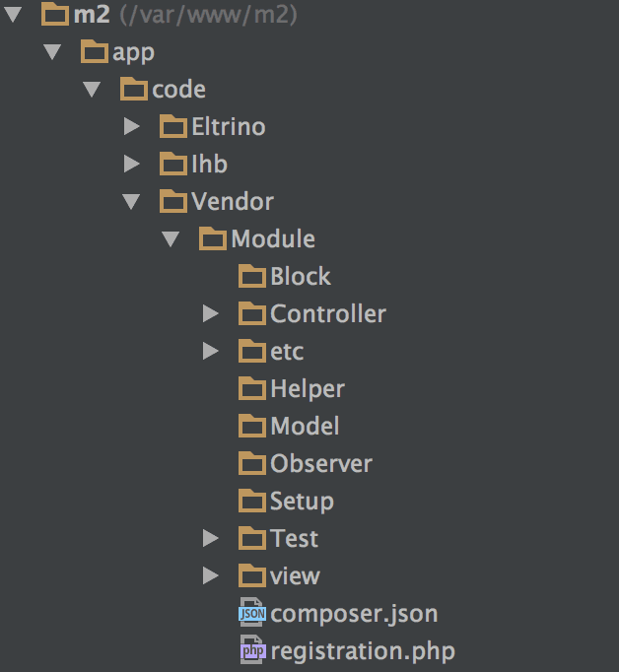The image size is (619, 672).
Task: Select the composer.json file name
Action: pos(354,613)
